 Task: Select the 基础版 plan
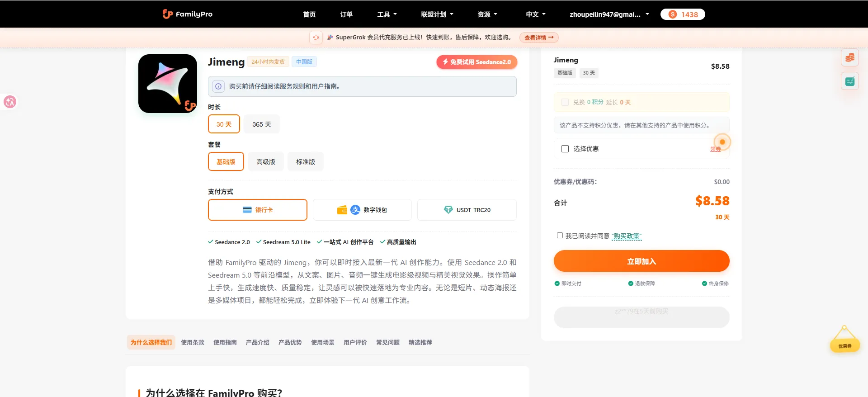(x=226, y=161)
